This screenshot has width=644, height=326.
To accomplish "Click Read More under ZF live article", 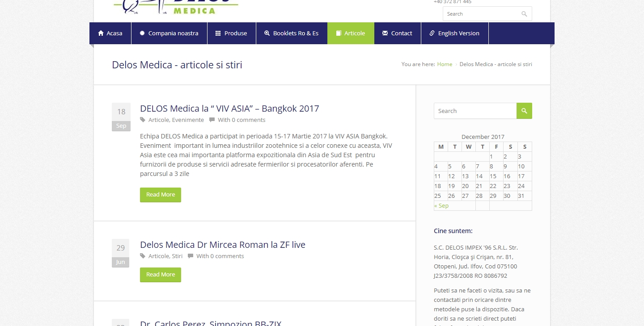I will [x=161, y=275].
